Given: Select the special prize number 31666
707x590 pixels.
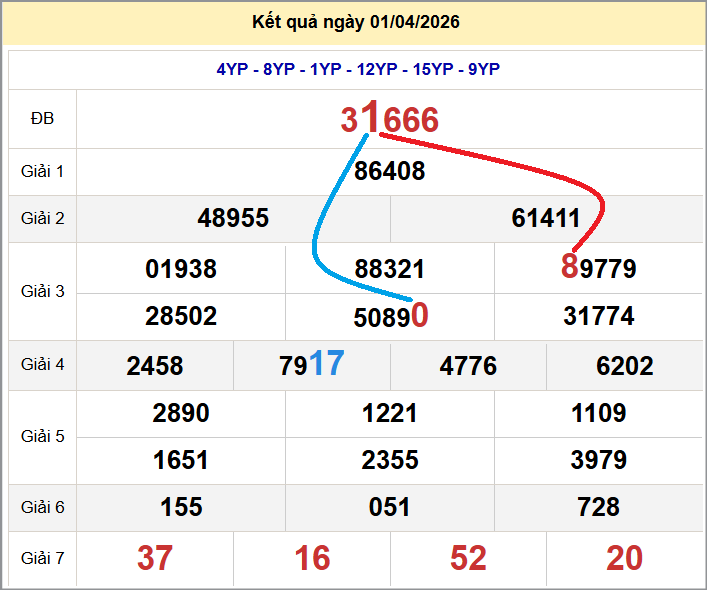Looking at the screenshot, I should [390, 120].
